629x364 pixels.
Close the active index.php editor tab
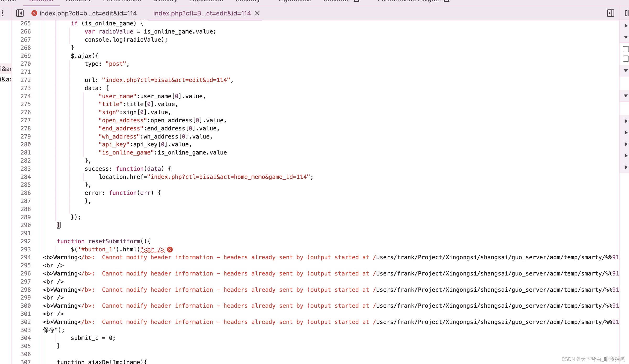pyautogui.click(x=257, y=13)
